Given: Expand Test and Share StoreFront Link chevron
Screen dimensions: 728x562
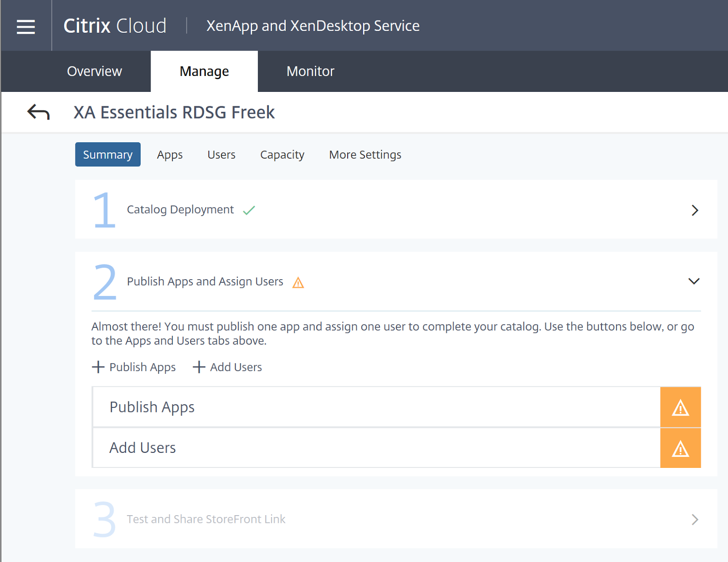Looking at the screenshot, I should (694, 519).
